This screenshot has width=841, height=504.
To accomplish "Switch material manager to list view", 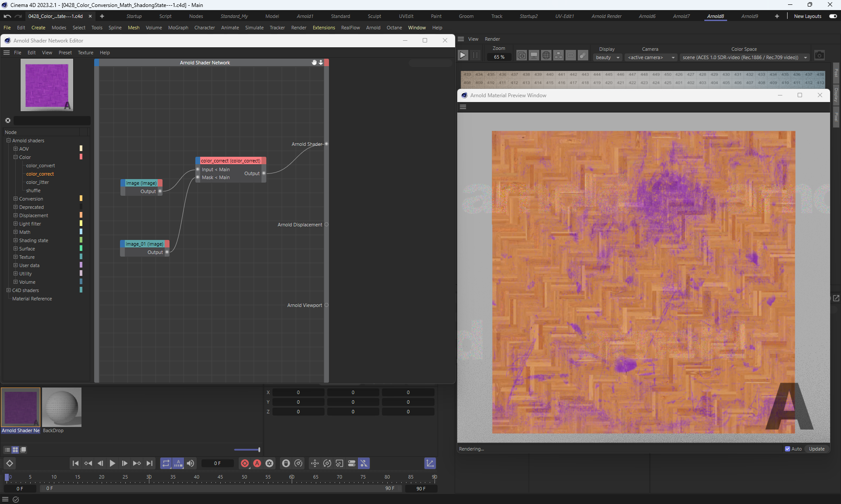I will click(x=7, y=450).
